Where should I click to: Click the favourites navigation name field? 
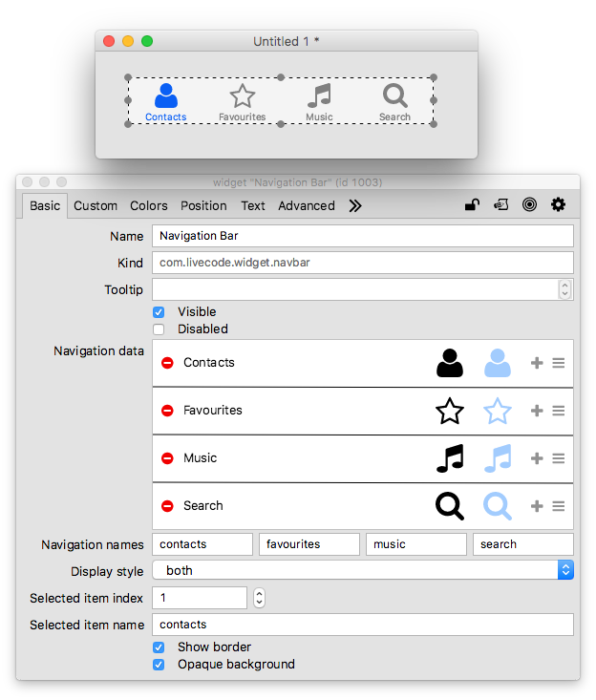(309, 544)
